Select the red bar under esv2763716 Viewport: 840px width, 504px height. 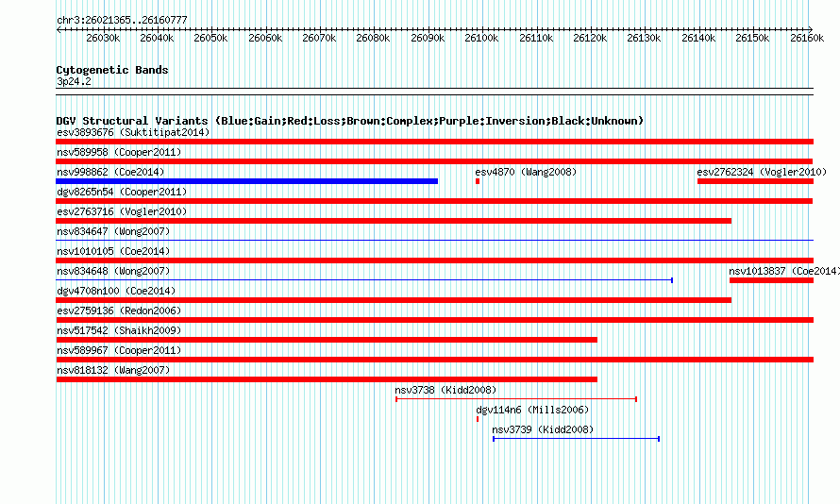pos(394,221)
